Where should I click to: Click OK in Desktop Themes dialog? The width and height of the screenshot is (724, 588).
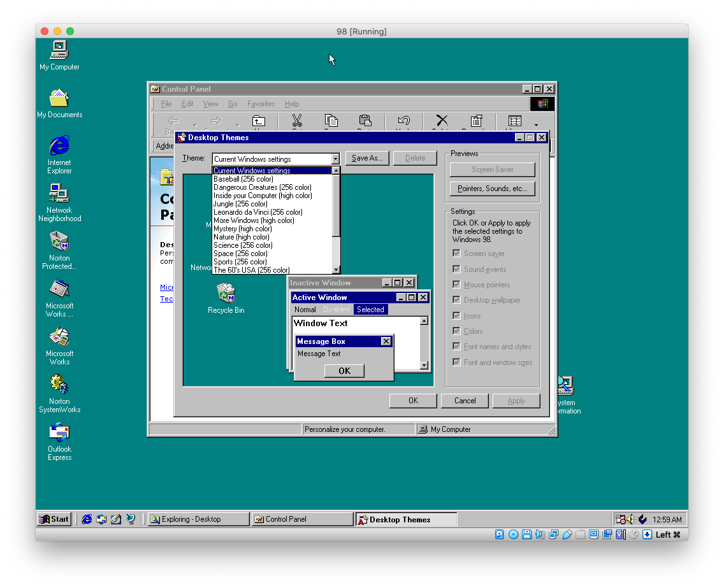coord(413,401)
